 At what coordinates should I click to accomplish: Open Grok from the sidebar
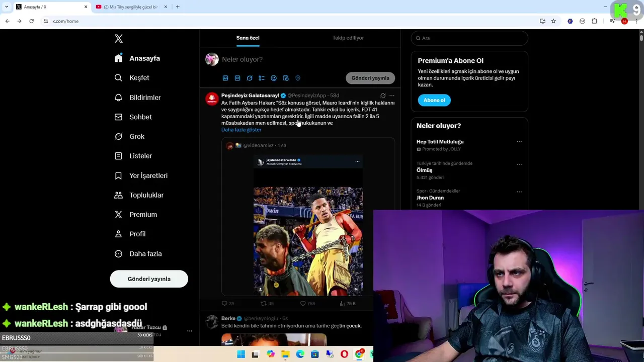click(129, 136)
